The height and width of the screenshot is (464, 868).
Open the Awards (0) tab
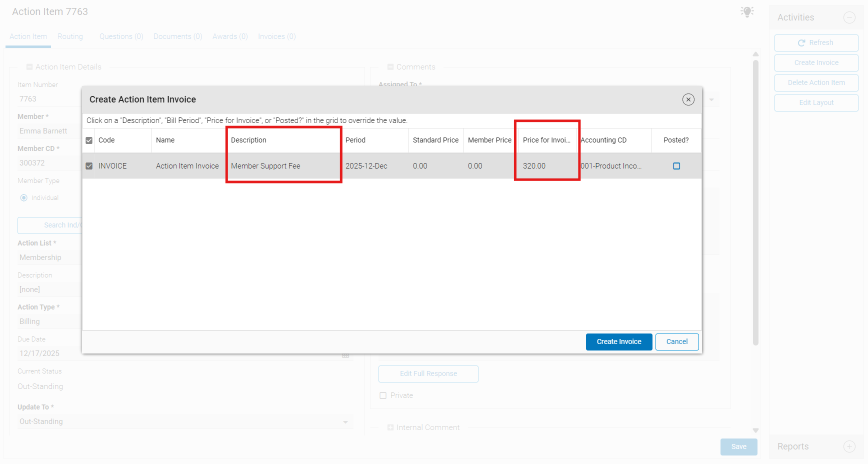pyautogui.click(x=230, y=36)
